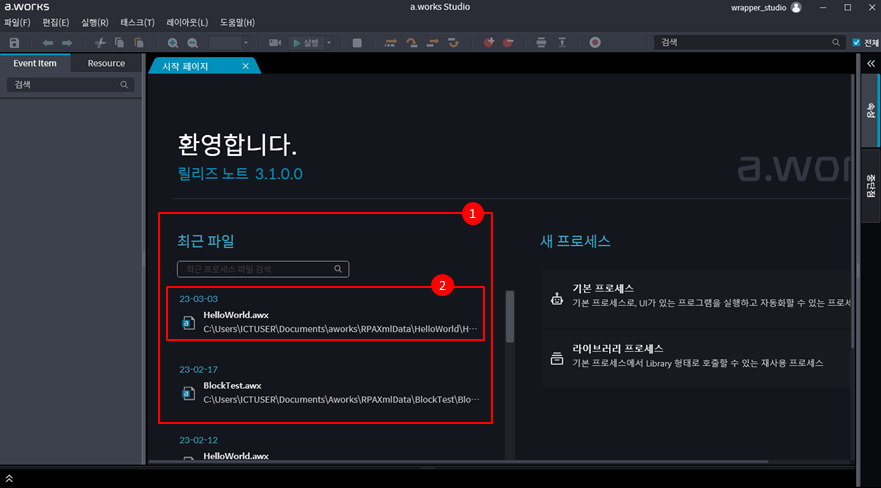Click the 23-02-12 date label
Screen dimensions: 881x488
point(198,440)
